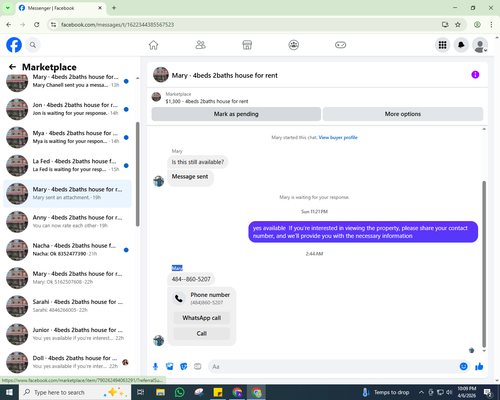Open Chrome three-dot menu
The image size is (500, 400).
pos(491,25)
